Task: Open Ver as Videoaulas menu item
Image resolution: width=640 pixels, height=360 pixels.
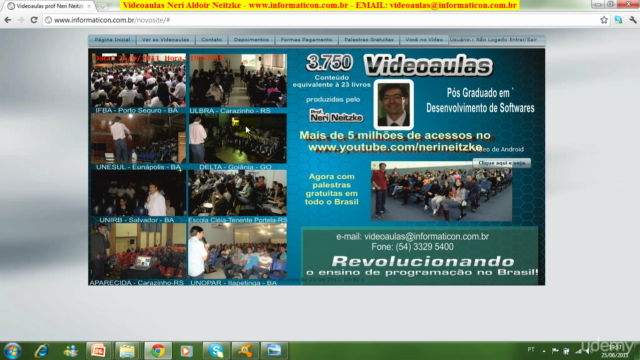Action: point(165,40)
